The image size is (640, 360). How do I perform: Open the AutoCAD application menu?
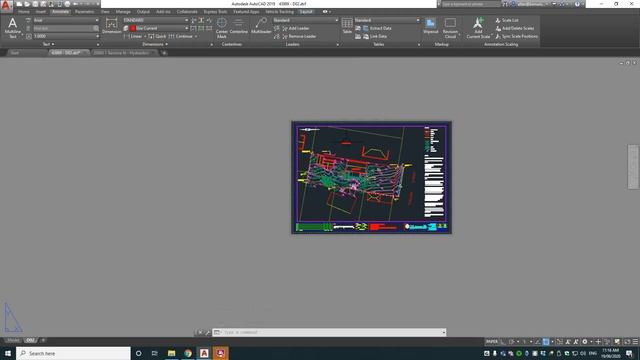[x=6, y=5]
